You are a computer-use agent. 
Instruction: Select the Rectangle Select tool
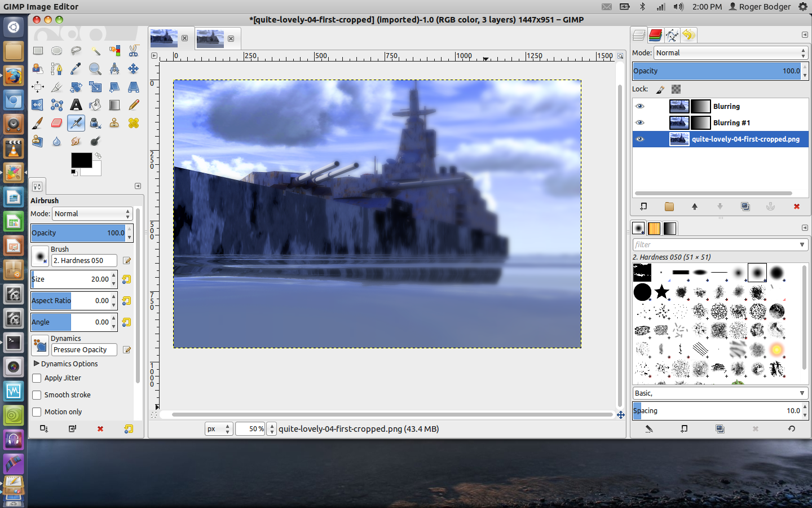[x=38, y=51]
